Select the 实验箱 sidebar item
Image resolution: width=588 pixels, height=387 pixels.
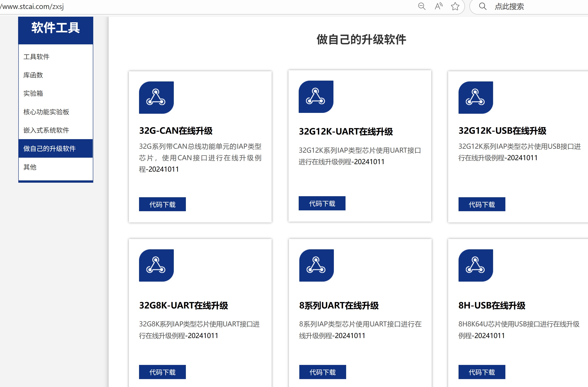(x=33, y=94)
